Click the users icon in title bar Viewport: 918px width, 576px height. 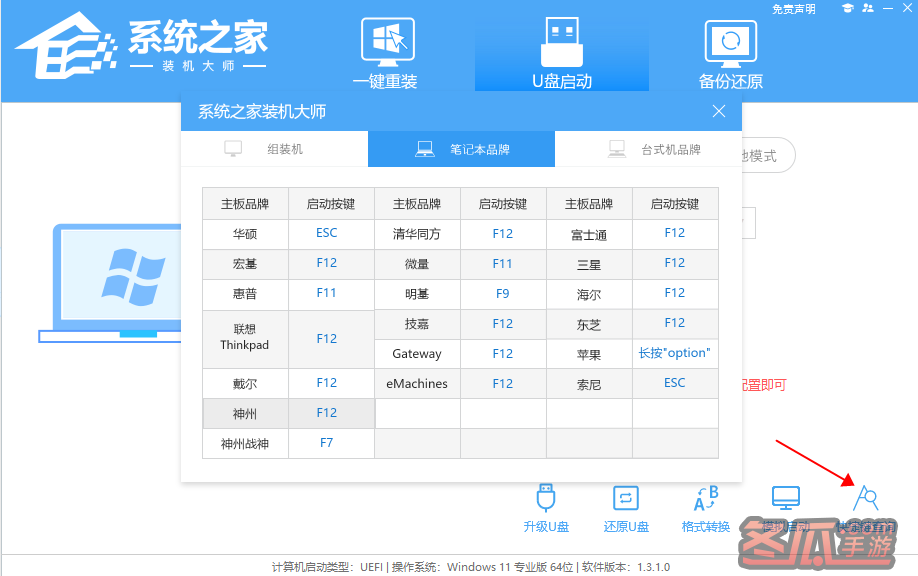(868, 8)
